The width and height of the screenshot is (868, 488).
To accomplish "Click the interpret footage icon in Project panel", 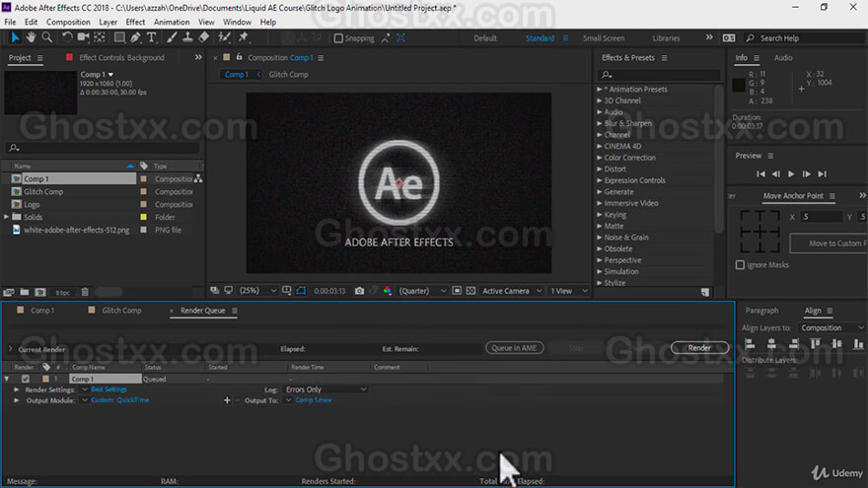I will click(x=8, y=292).
